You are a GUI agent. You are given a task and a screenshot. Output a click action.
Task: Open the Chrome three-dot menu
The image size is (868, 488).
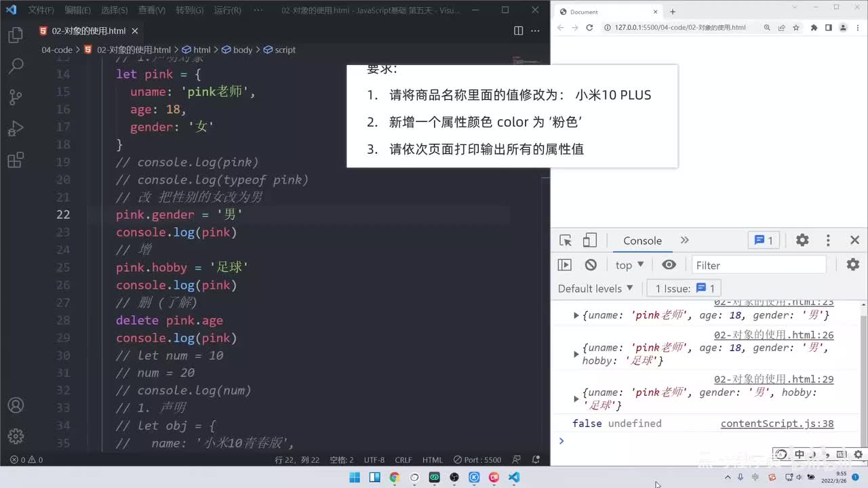tap(857, 28)
